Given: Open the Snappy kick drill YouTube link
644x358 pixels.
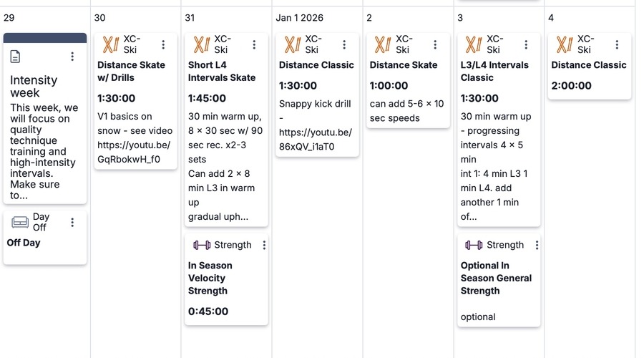Looking at the screenshot, I should click(x=315, y=140).
